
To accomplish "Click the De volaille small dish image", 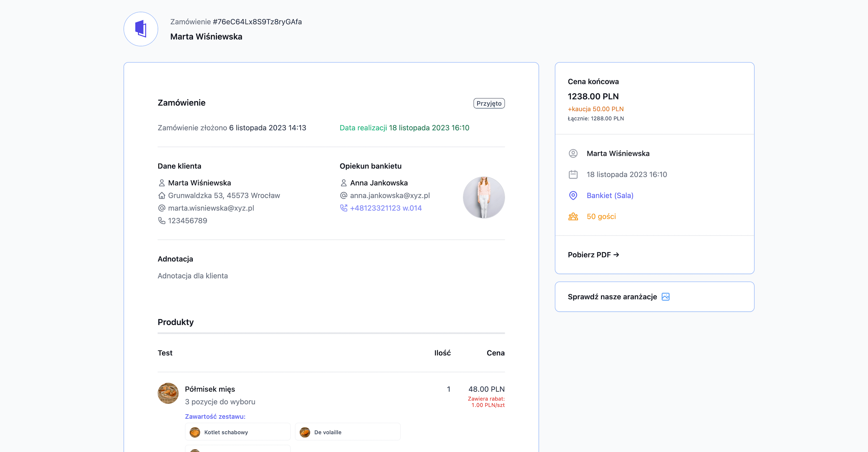I will (305, 432).
